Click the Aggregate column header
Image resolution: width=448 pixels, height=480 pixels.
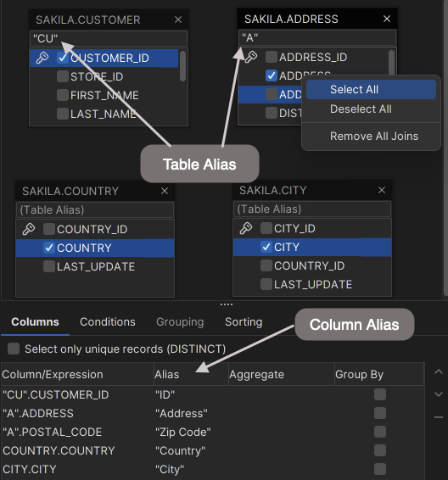pos(282,374)
